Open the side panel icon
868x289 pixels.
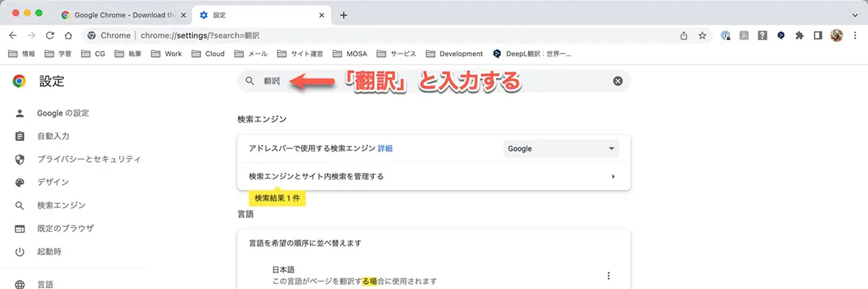pyautogui.click(x=818, y=35)
